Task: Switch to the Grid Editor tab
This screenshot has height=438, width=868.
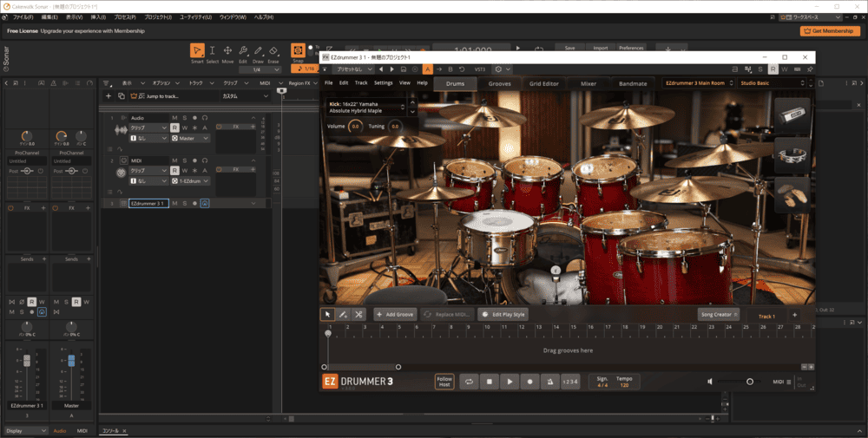Action: pos(543,83)
